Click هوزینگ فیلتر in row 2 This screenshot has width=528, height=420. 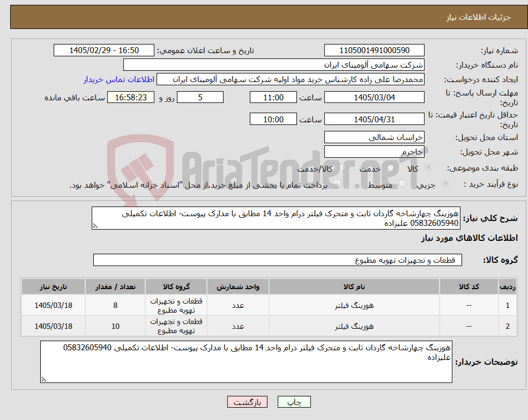click(x=354, y=326)
